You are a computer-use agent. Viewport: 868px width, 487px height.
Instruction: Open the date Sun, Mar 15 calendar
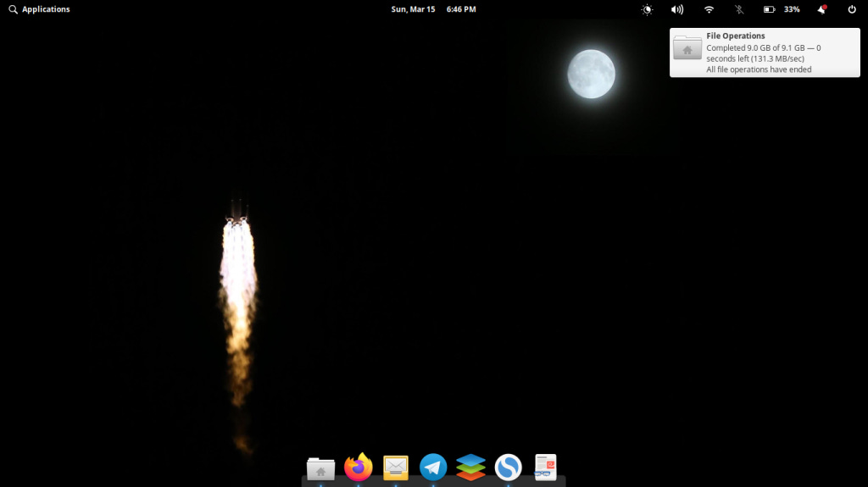click(x=413, y=9)
